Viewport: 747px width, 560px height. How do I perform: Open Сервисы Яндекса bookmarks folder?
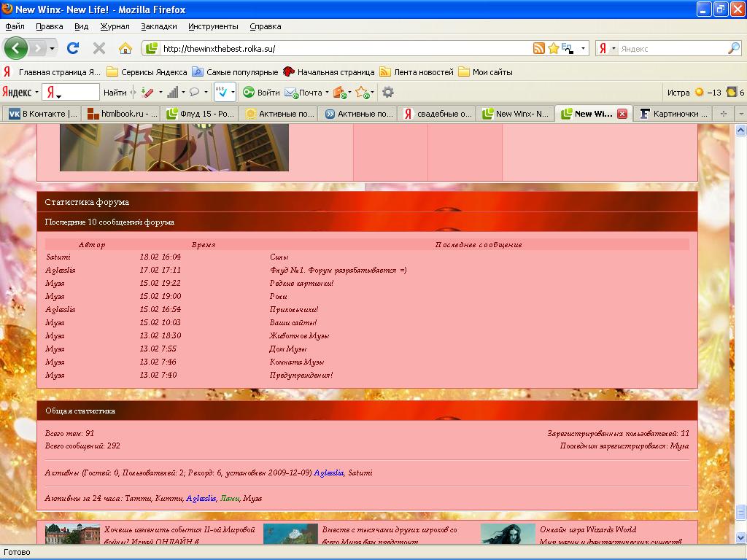coord(147,72)
